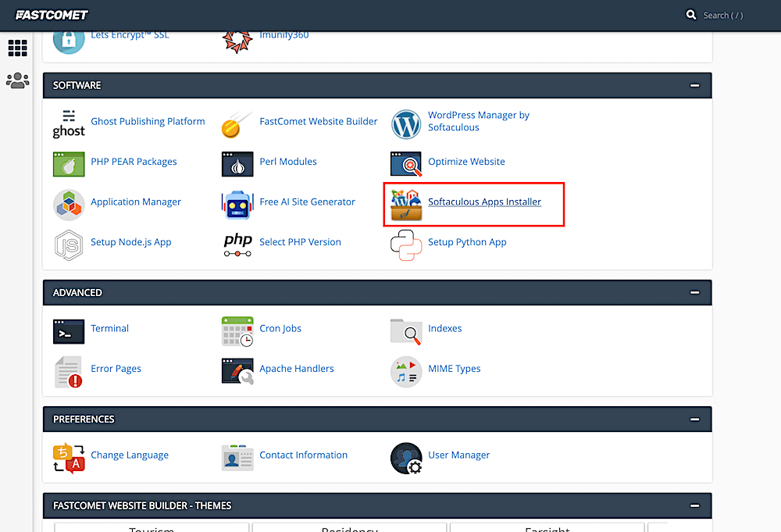The width and height of the screenshot is (781, 532).
Task: Open Application Manager cubes icon
Action: [x=69, y=205]
